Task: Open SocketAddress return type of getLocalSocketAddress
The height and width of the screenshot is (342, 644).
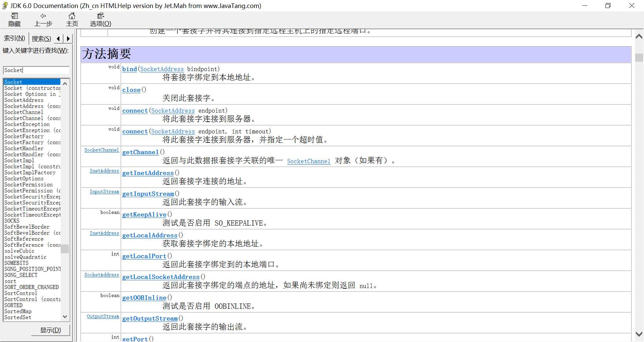Action: click(102, 275)
